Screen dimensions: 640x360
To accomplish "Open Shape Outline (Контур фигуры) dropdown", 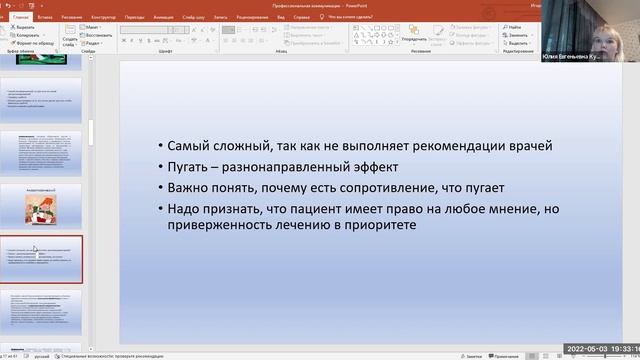I will (469, 35).
